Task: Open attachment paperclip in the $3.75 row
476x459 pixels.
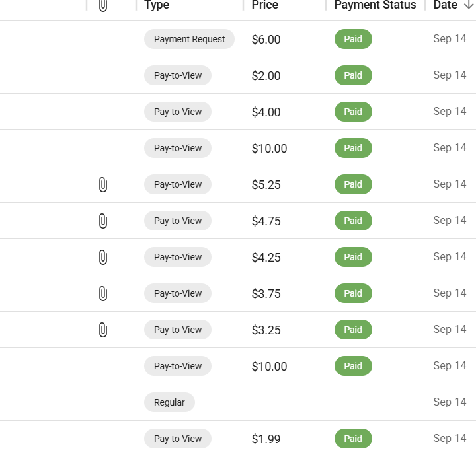Action: coord(103,293)
